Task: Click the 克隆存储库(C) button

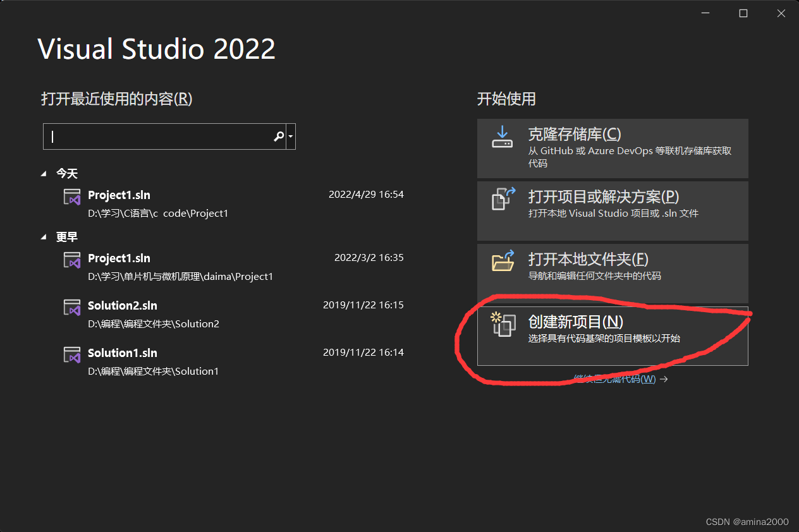Action: [613, 148]
